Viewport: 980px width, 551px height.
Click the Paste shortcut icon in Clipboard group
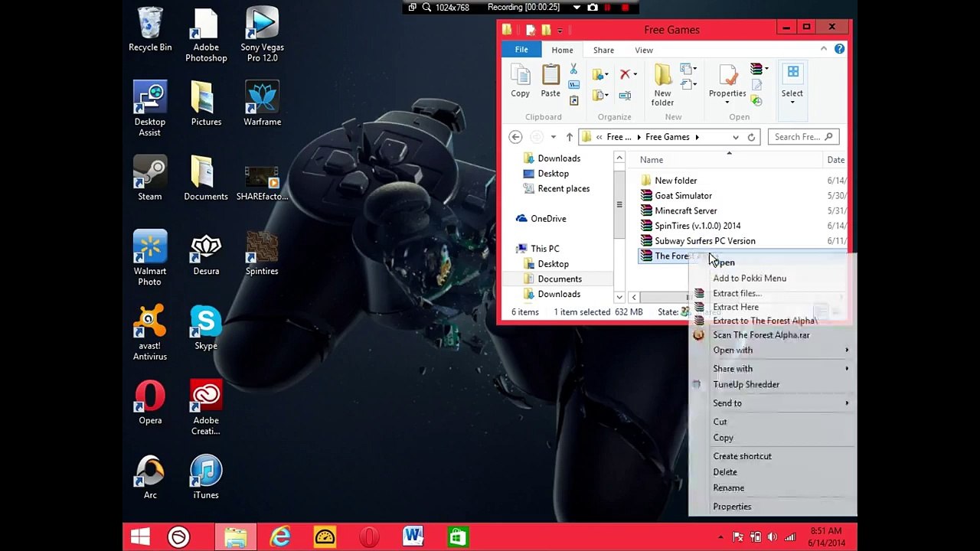[573, 99]
